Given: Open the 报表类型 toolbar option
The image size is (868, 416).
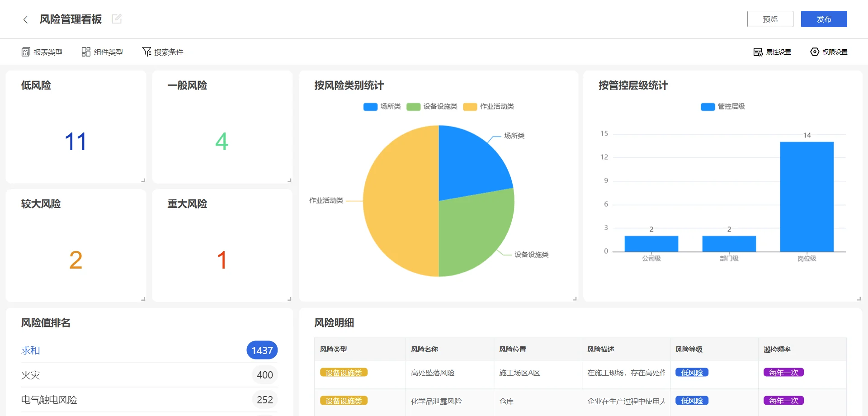Looking at the screenshot, I should point(42,52).
